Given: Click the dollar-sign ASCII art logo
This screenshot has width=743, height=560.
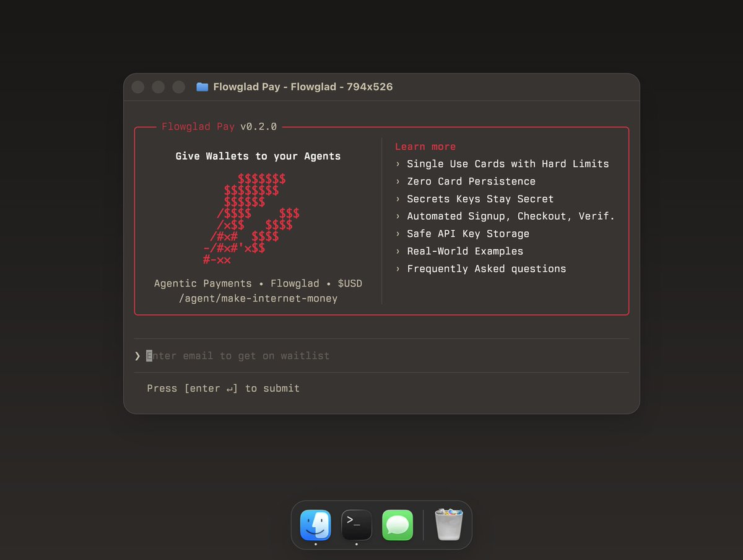Looking at the screenshot, I should (x=251, y=220).
